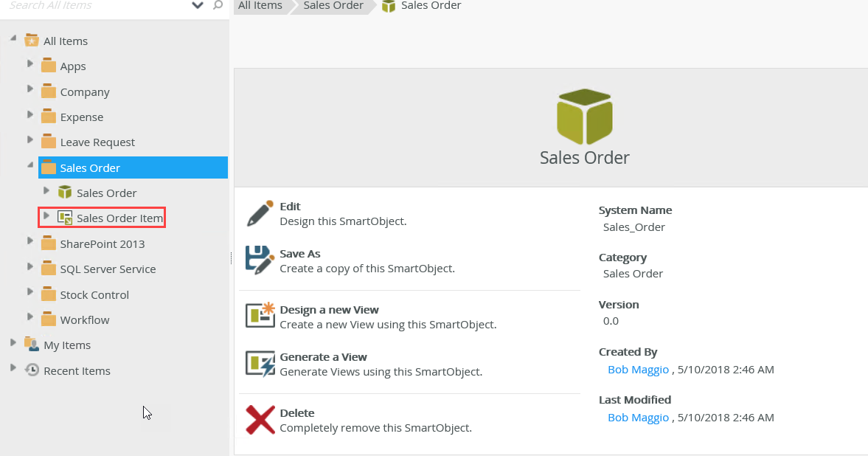Open the search filter dropdown chevron
Screen dimensions: 868x456
(197, 5)
